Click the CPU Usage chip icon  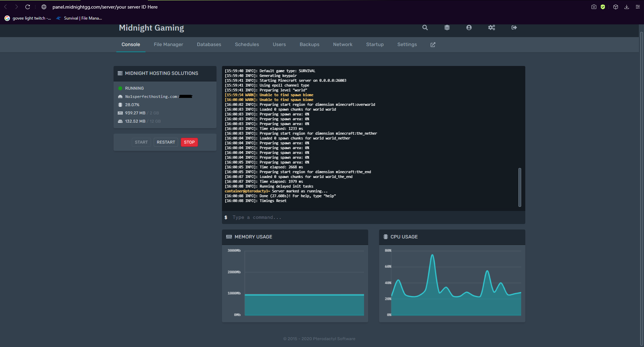point(385,237)
